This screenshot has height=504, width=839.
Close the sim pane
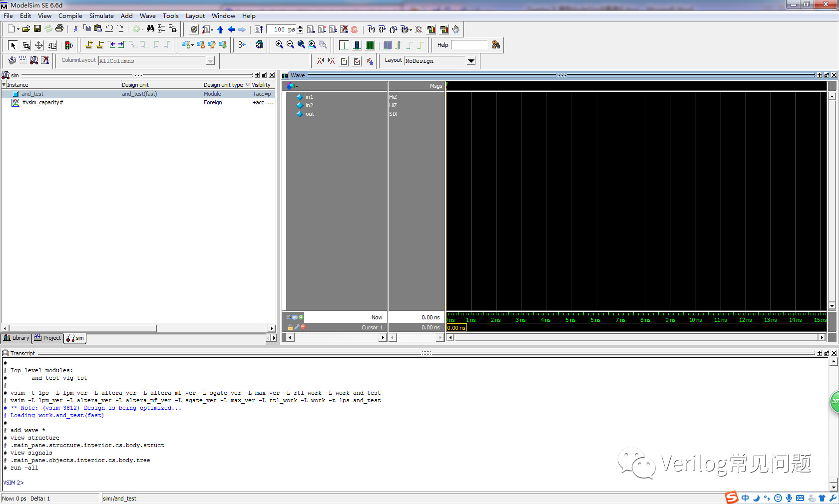(x=272, y=75)
